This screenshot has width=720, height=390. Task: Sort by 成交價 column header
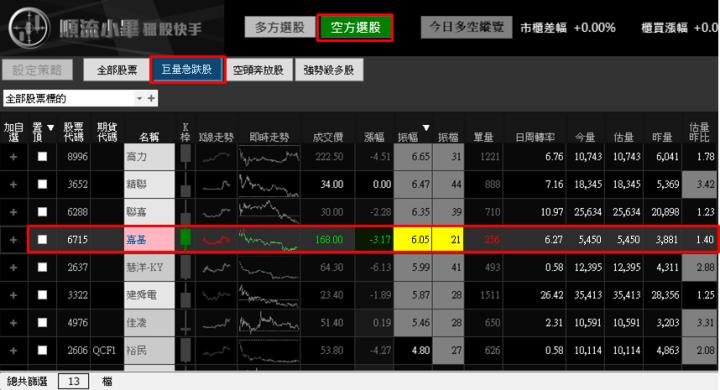tap(328, 137)
